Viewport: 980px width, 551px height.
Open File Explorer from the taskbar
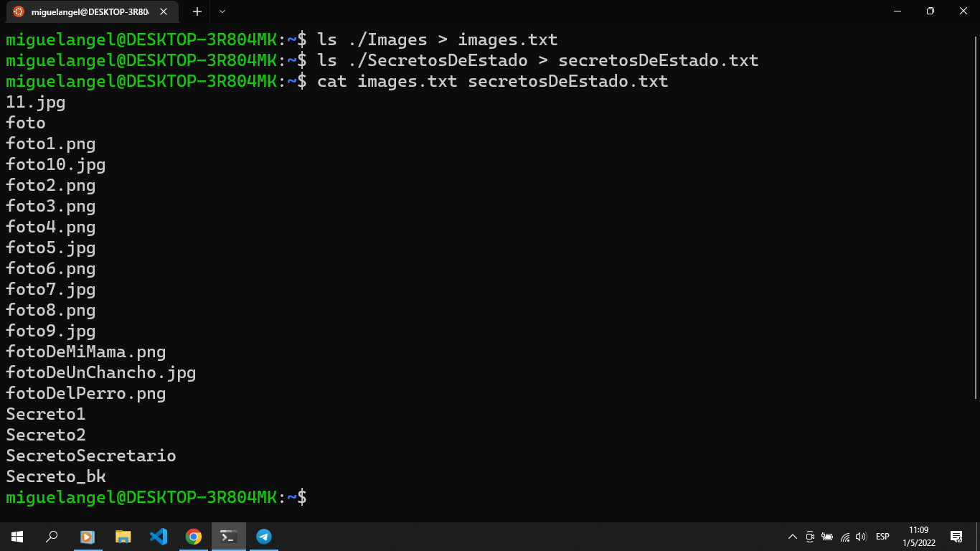123,537
